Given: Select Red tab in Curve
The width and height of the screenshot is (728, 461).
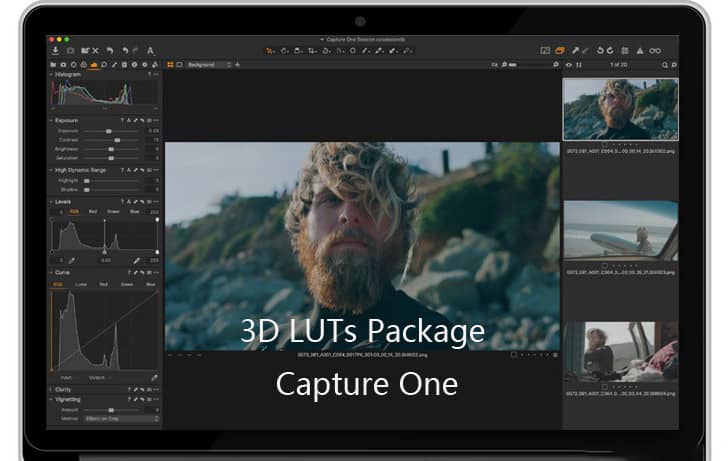Looking at the screenshot, I should point(104,284).
